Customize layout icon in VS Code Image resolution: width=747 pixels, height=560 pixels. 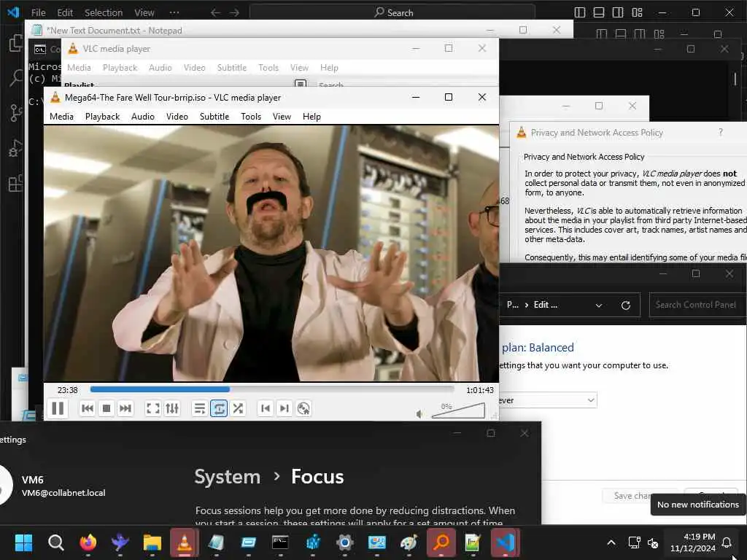[x=637, y=13]
